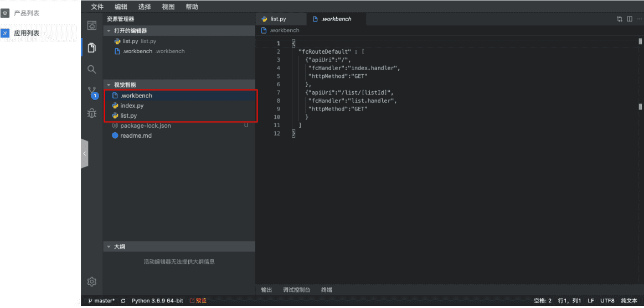Click the master branch in status bar
The width and height of the screenshot is (644, 308).
tap(101, 301)
